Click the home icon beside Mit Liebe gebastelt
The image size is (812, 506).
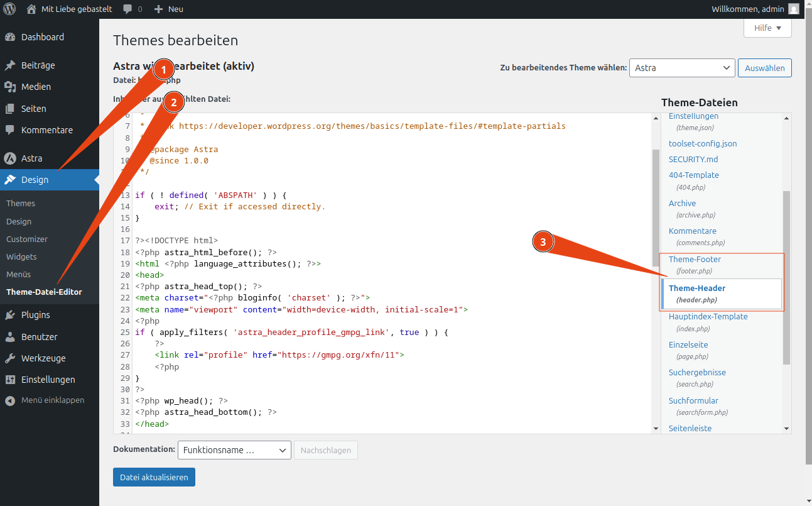click(x=31, y=9)
